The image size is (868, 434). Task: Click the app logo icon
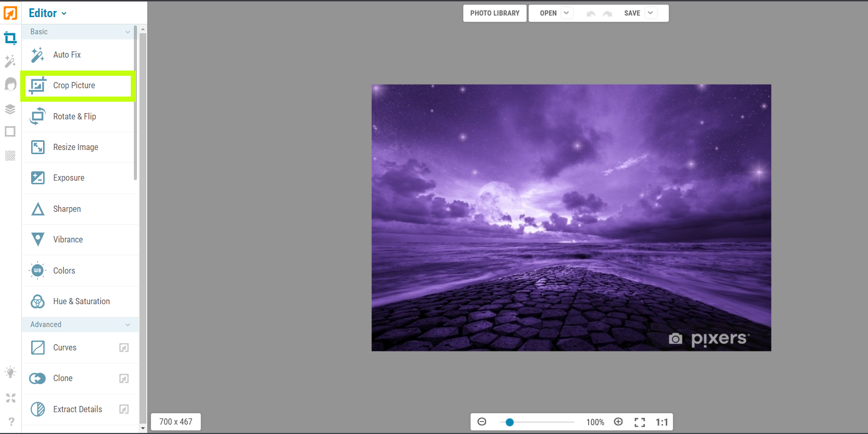pos(10,13)
